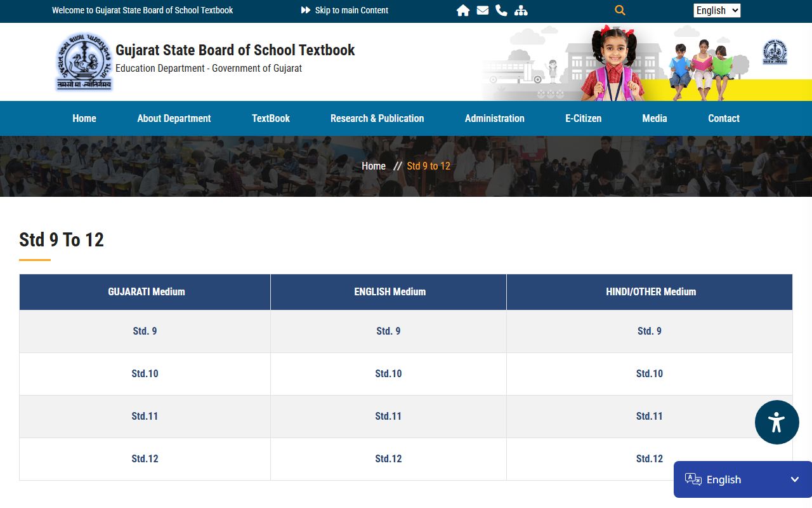Click the Gujarat State Board of School Textbook title
812x508 pixels.
(235, 50)
